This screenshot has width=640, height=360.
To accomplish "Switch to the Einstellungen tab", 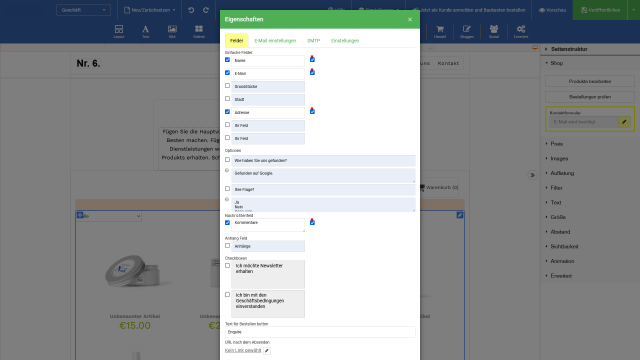I will (x=345, y=41).
